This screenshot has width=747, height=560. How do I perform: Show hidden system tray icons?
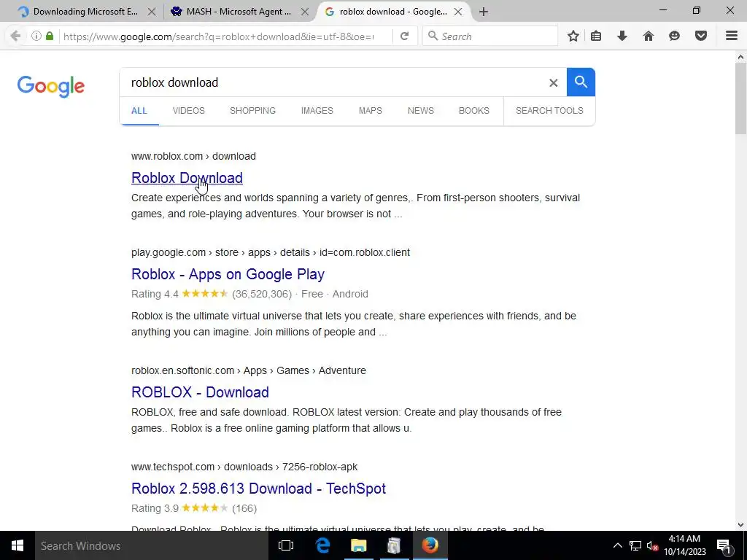click(617, 545)
